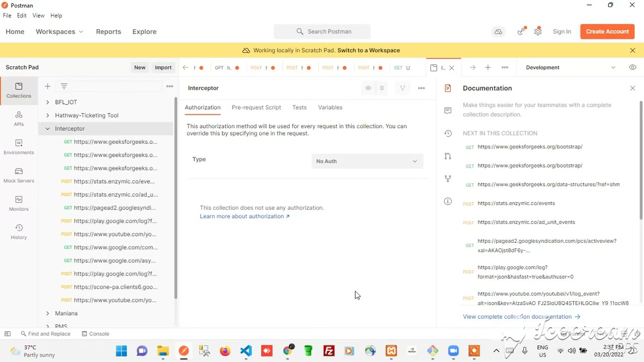Open the Console in the status bar
644x362 pixels.
95,334
